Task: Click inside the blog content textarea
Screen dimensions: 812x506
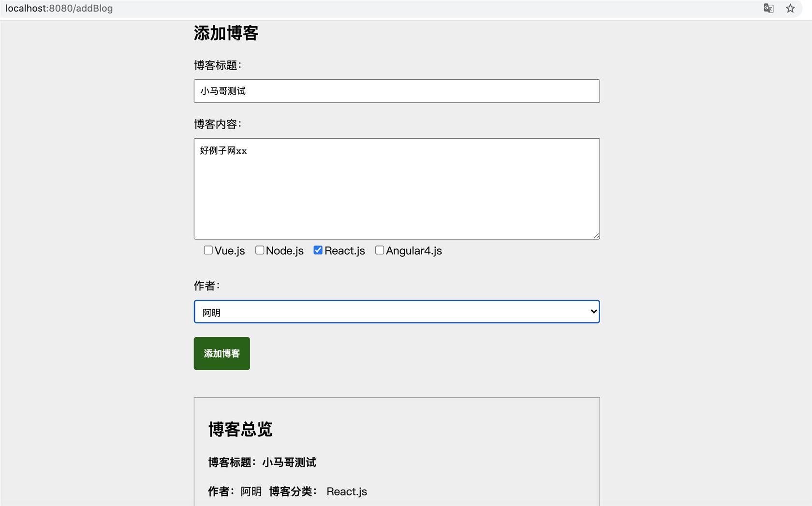Action: [x=397, y=188]
